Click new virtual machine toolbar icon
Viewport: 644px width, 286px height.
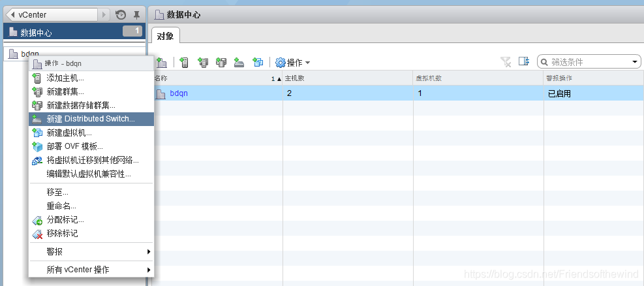click(258, 63)
